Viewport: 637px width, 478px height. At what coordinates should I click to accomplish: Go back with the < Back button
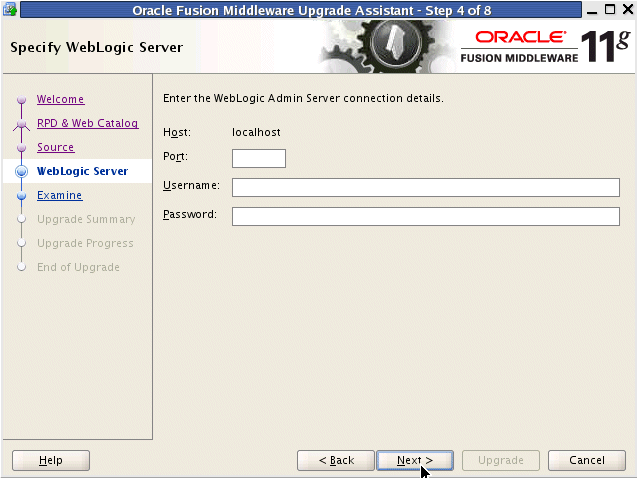(336, 460)
